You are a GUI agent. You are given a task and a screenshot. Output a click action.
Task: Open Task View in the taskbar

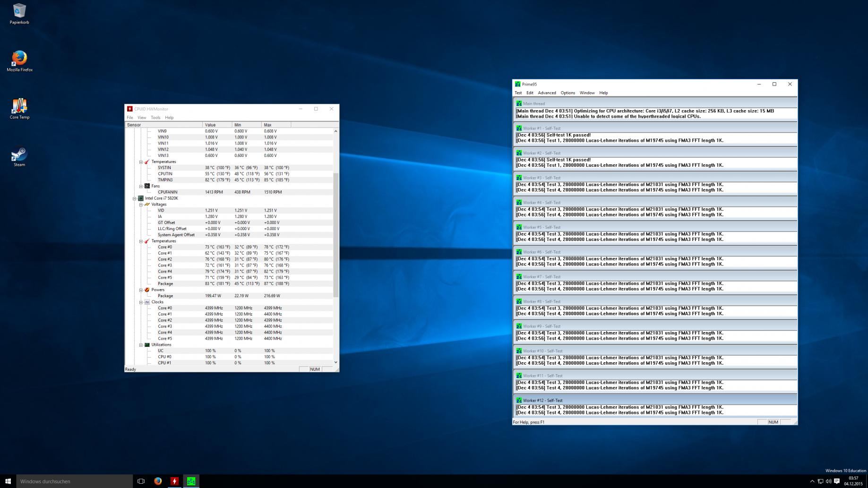(x=141, y=481)
